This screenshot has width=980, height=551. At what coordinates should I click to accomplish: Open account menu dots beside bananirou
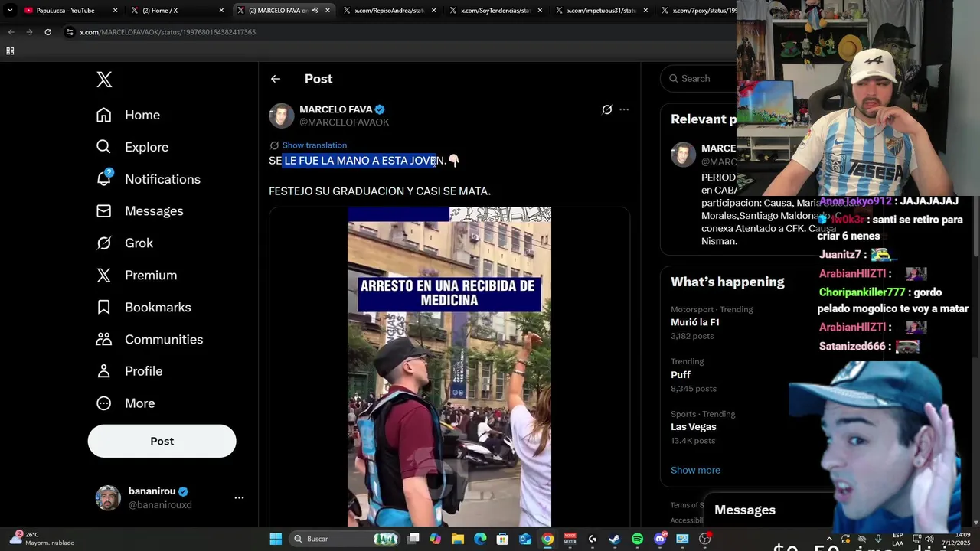point(239,497)
